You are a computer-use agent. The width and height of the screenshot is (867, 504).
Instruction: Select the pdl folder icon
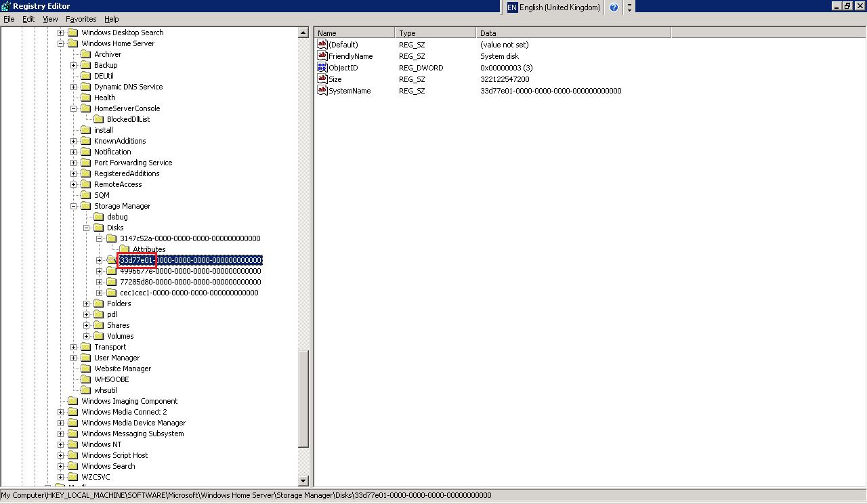click(x=98, y=314)
